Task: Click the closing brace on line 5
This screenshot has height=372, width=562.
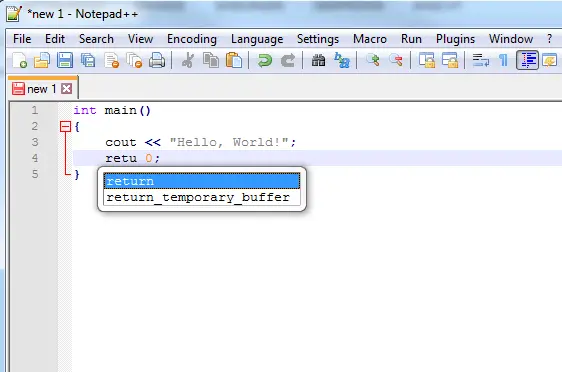Action: pos(77,175)
